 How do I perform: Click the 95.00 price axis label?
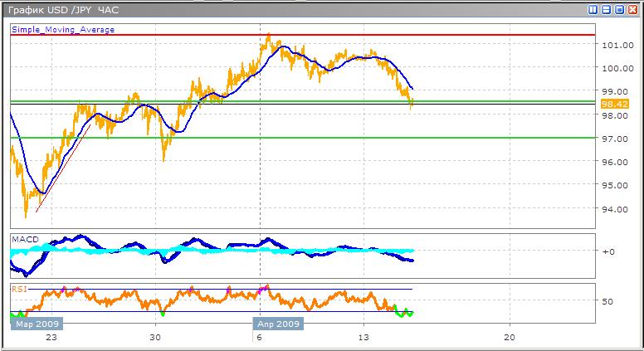point(615,186)
